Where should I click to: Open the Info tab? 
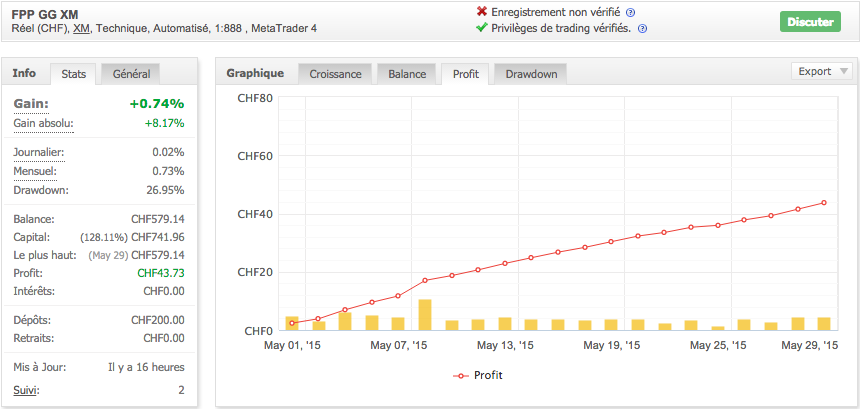coord(25,73)
